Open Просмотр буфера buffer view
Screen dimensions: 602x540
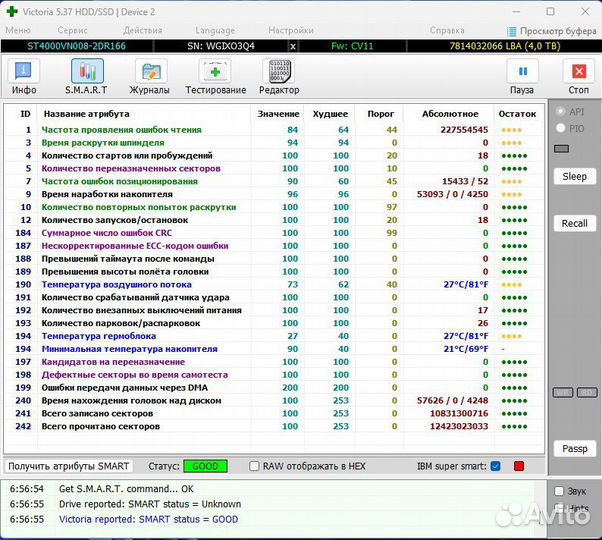pyautogui.click(x=552, y=31)
